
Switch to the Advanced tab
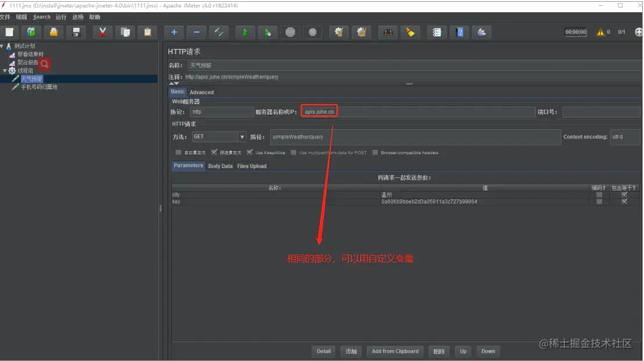point(201,92)
